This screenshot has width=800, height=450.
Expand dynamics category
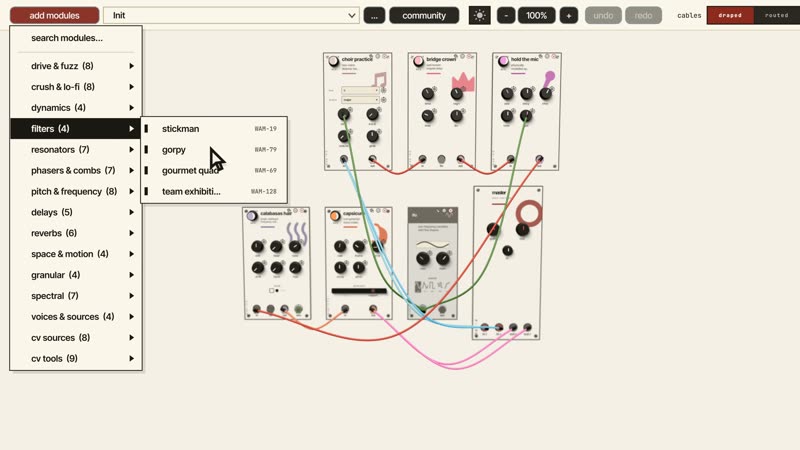coord(76,108)
